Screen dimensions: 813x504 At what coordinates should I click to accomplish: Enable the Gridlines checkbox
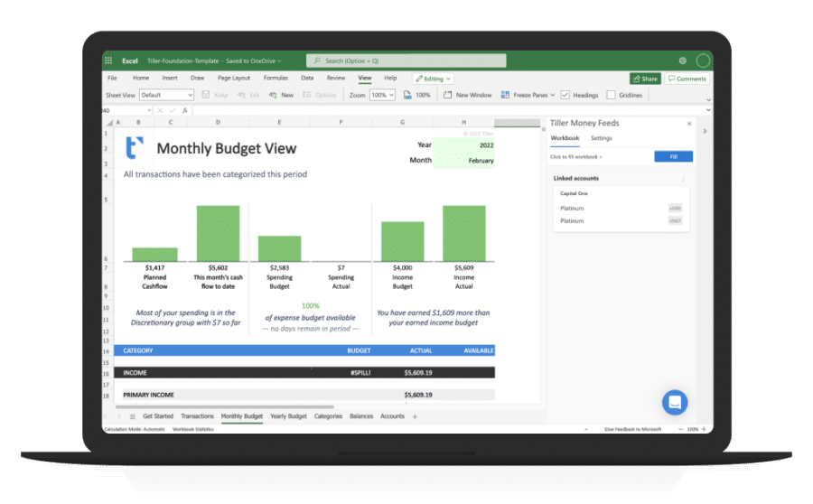pos(611,95)
